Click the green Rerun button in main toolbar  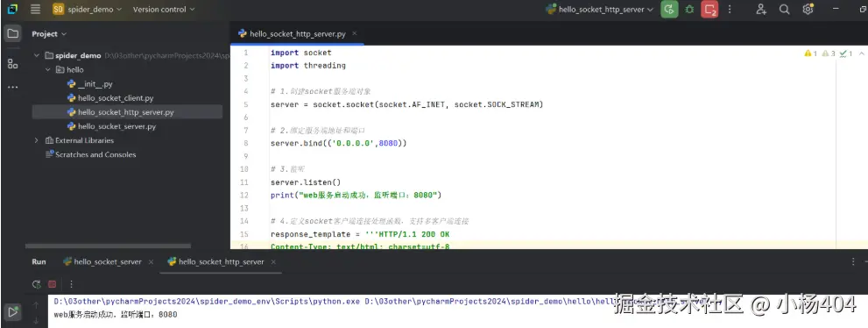pos(669,9)
